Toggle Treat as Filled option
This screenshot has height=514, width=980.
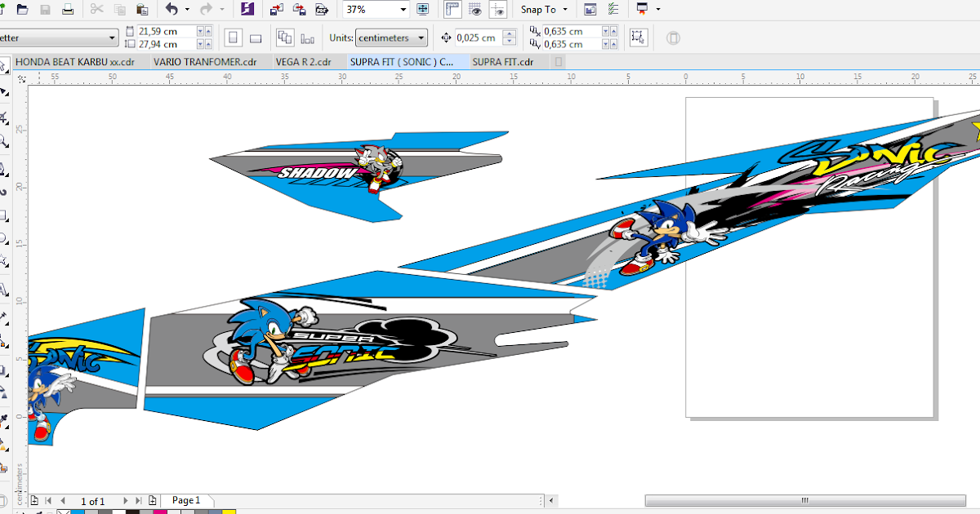638,38
